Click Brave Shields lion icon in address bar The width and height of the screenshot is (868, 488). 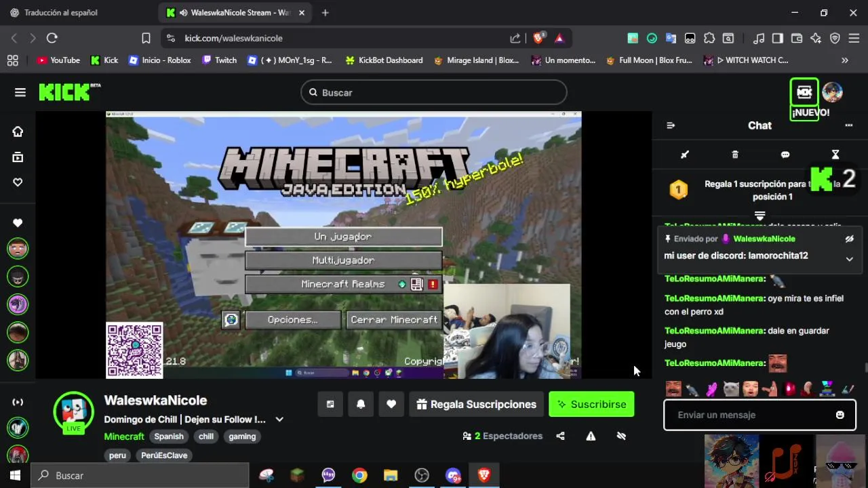tap(538, 38)
